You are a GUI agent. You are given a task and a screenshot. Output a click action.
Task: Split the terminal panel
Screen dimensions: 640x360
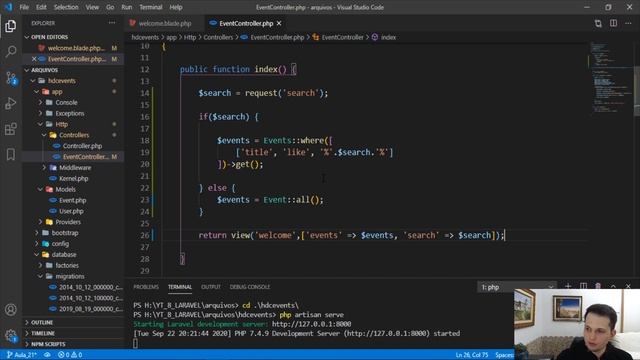583,286
